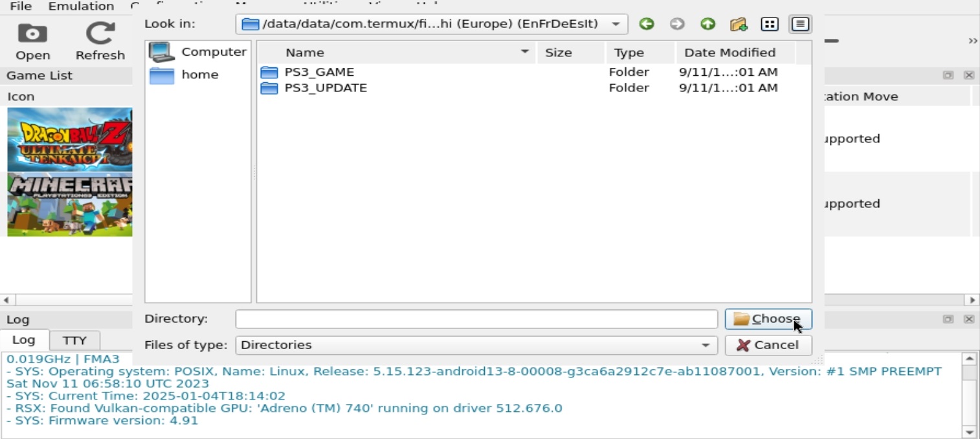Float the Log panel

[x=948, y=319]
